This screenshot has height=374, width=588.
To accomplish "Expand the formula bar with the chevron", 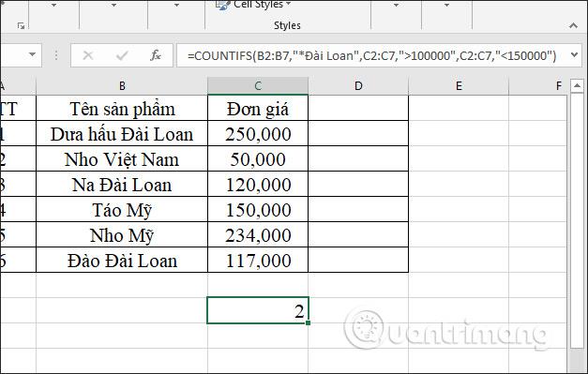I will [574, 55].
